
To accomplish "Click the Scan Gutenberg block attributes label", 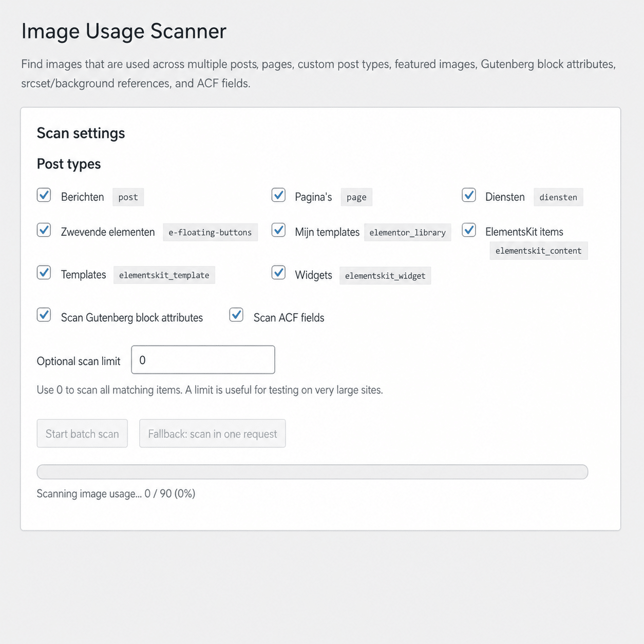I will (x=131, y=318).
